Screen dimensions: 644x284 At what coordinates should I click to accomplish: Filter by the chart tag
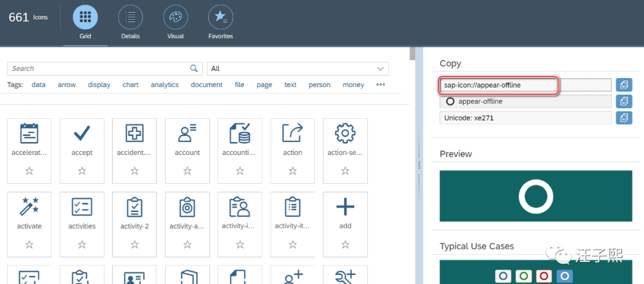[x=131, y=85]
